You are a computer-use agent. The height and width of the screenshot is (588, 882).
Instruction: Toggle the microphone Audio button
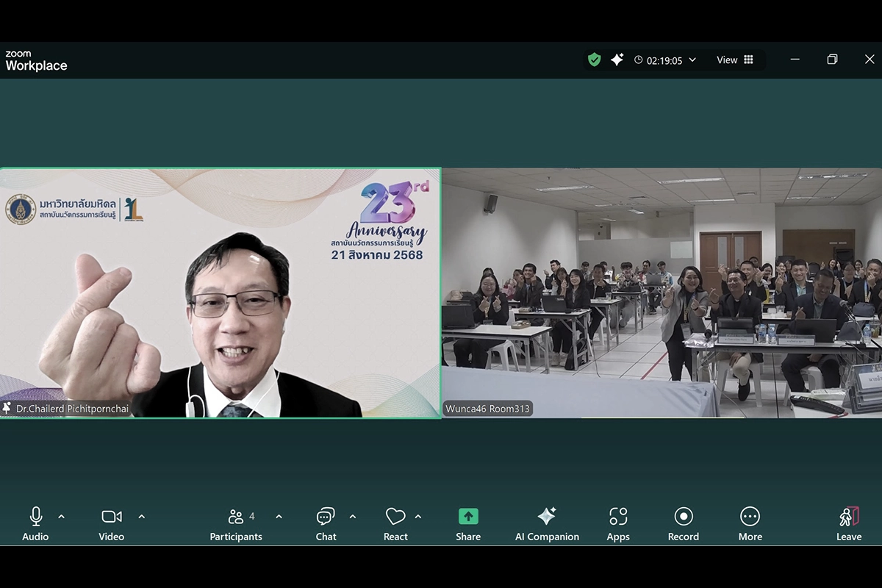coord(35,524)
